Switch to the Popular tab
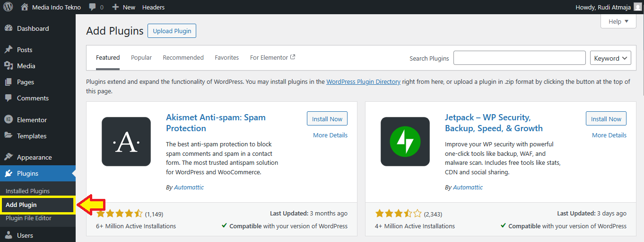Viewport: 644px width, 242px height. click(141, 57)
